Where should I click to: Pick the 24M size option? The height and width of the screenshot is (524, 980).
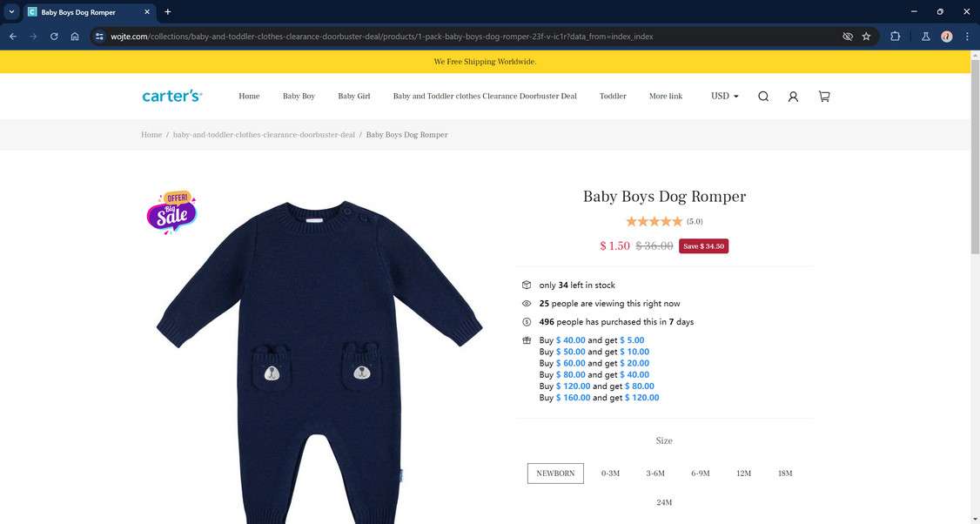click(x=664, y=502)
